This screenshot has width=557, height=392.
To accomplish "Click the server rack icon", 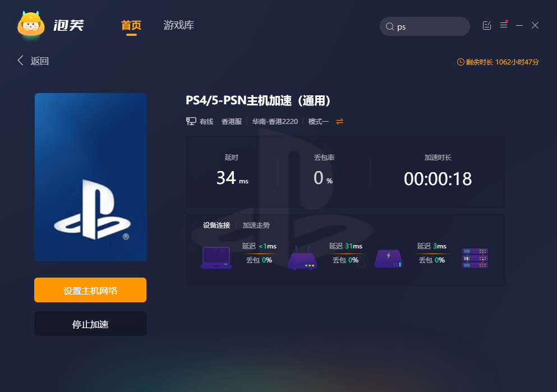I will 475,258.
